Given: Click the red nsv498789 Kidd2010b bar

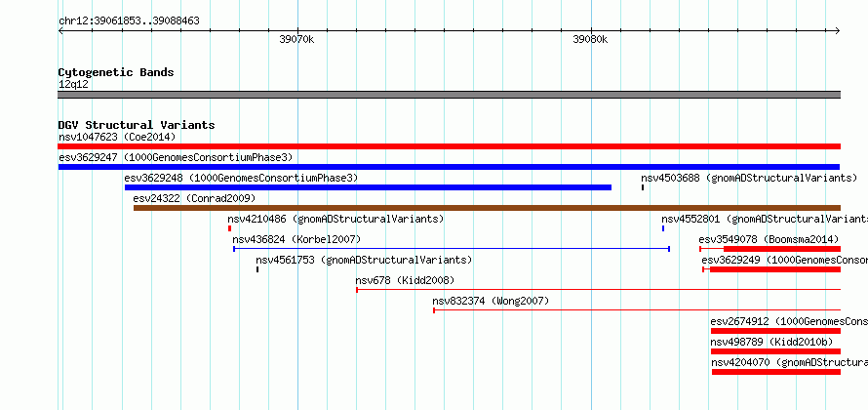Looking at the screenshot, I should (775, 351).
